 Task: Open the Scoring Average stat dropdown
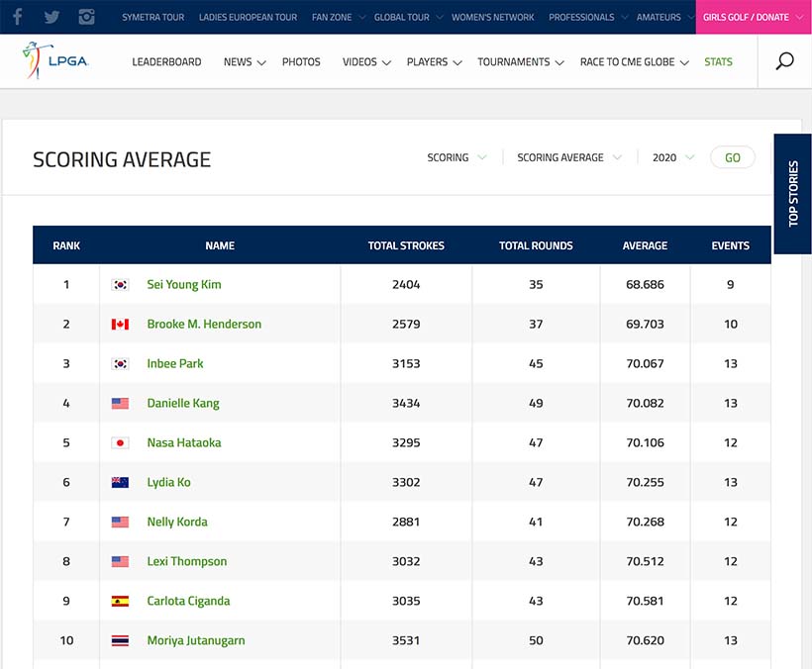(569, 157)
